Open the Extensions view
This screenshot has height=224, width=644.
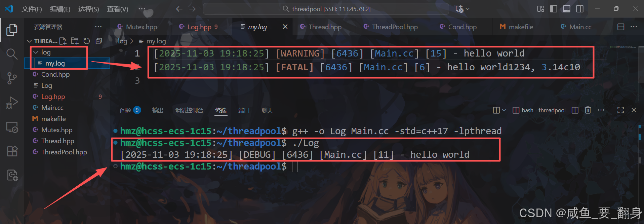tap(12, 151)
